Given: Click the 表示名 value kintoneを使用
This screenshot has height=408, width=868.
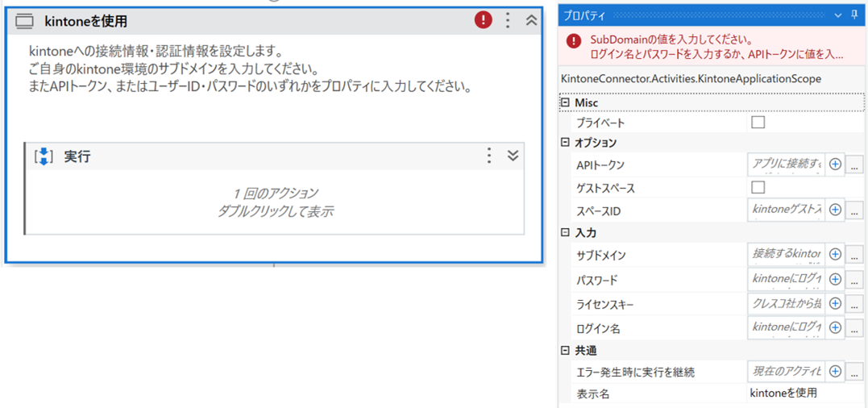Looking at the screenshot, I should click(783, 393).
